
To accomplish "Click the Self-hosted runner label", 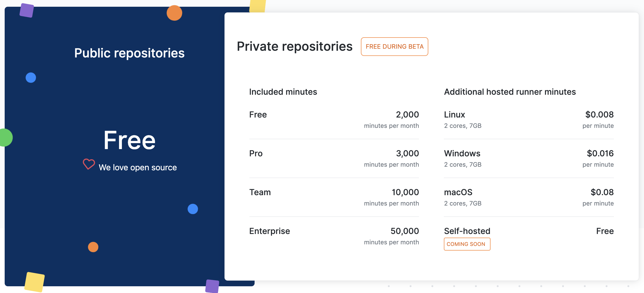I will point(467,231).
